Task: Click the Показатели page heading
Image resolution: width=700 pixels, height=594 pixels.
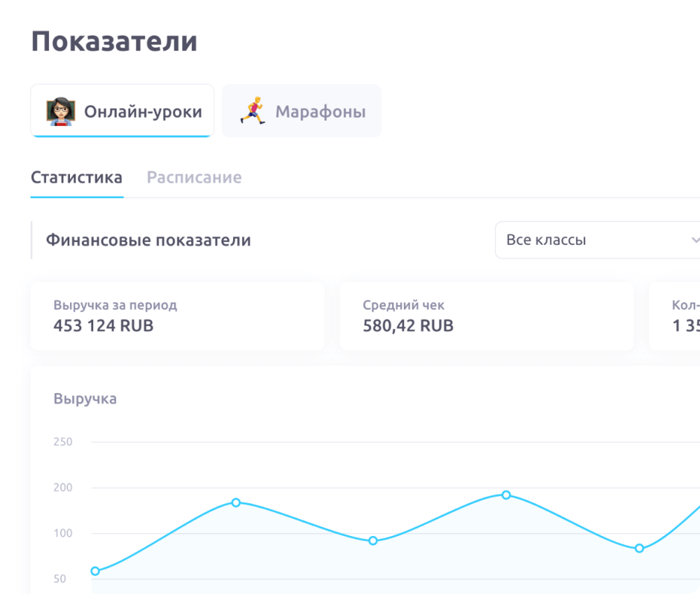Action: coord(114,41)
